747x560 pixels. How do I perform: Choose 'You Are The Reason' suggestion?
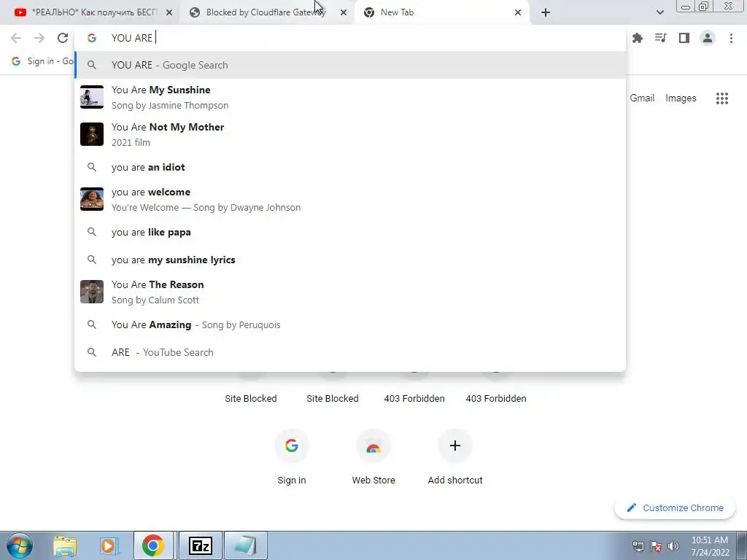click(x=350, y=292)
